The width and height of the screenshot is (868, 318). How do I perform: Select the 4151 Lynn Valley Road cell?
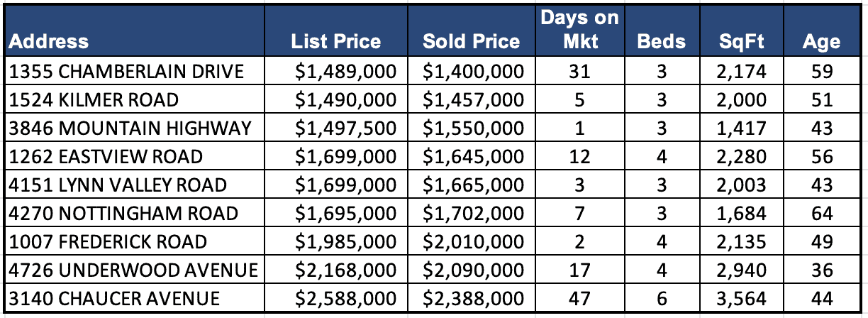[119, 185]
